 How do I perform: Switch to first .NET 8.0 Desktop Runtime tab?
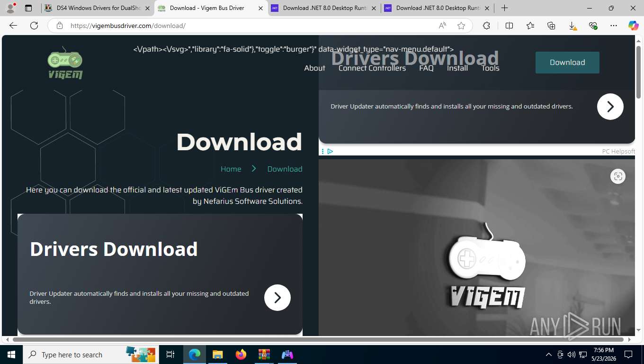[324, 8]
